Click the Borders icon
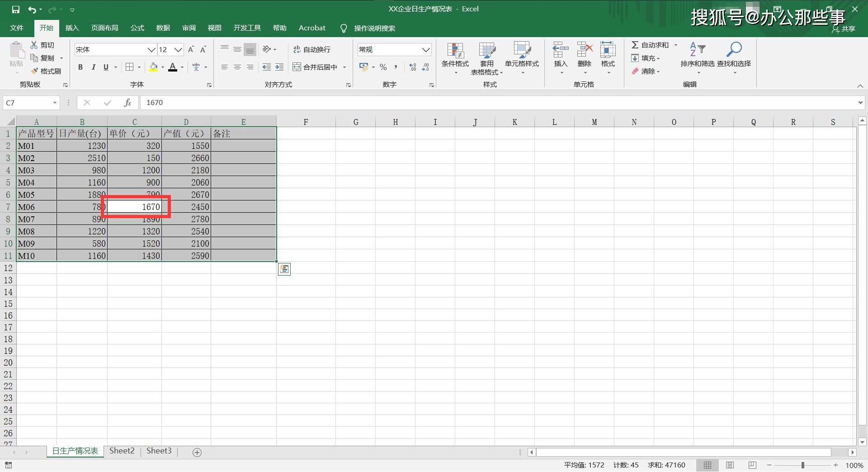This screenshot has width=868, height=472. point(130,67)
